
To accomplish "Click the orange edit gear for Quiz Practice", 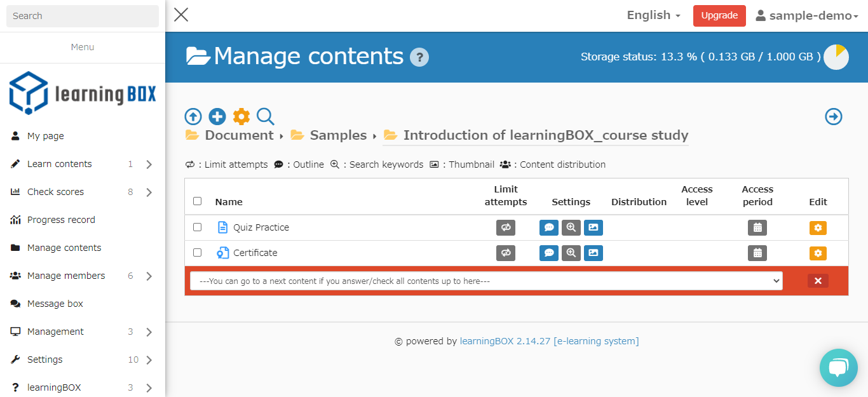I will coord(818,227).
